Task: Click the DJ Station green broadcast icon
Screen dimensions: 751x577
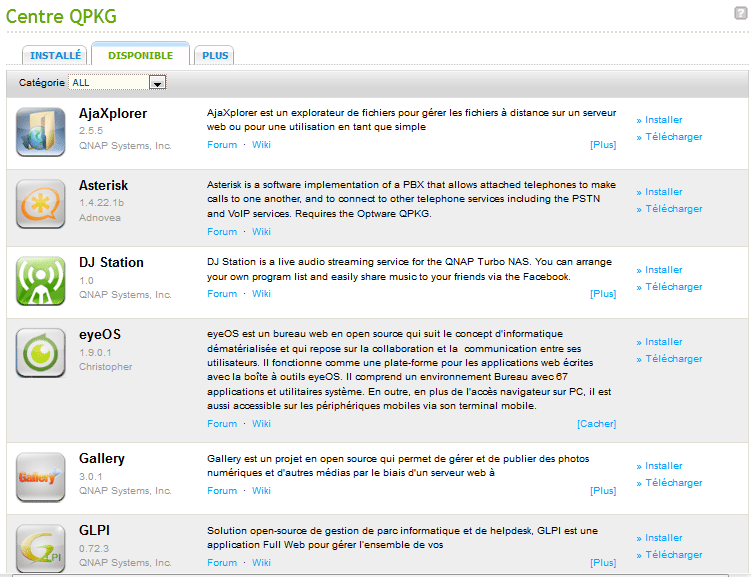Action: [41, 281]
